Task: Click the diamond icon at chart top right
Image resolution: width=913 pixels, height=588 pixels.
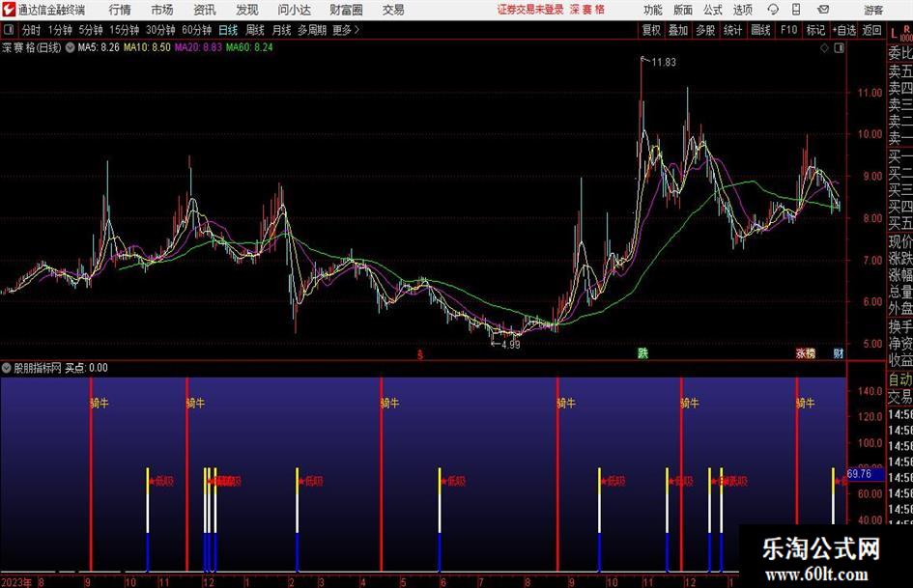Action: pos(824,48)
